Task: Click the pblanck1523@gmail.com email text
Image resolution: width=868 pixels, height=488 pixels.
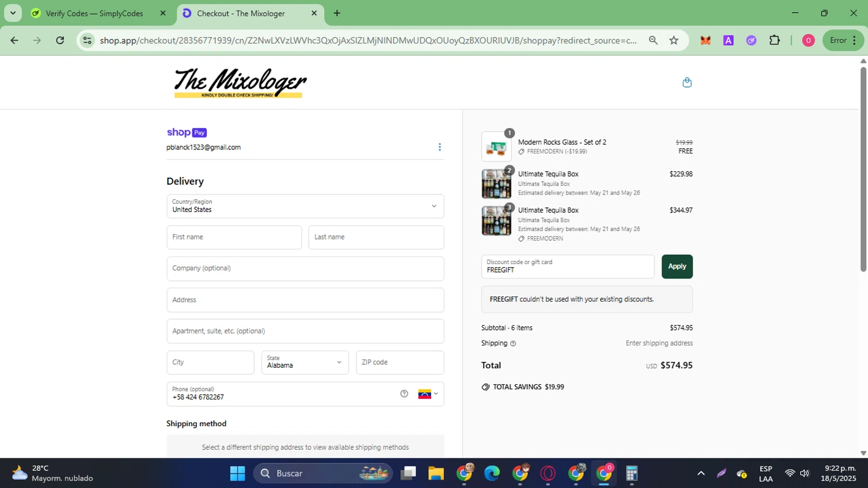Action: [x=204, y=148]
